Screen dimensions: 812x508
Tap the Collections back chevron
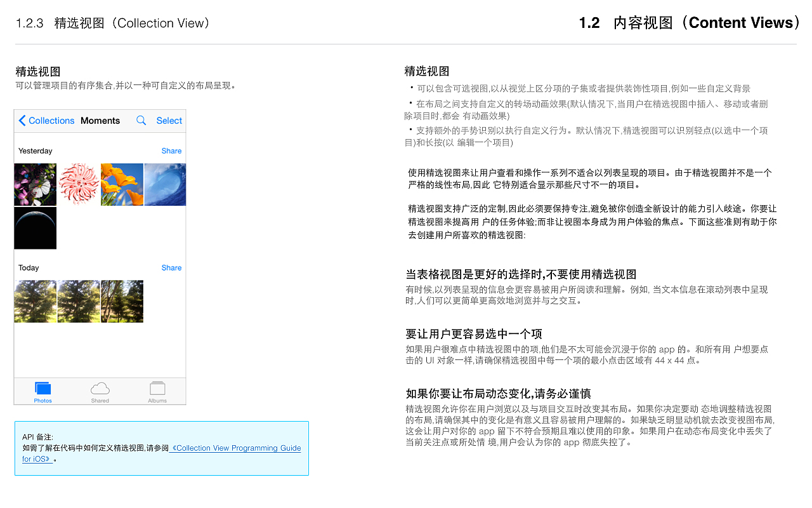click(x=22, y=121)
